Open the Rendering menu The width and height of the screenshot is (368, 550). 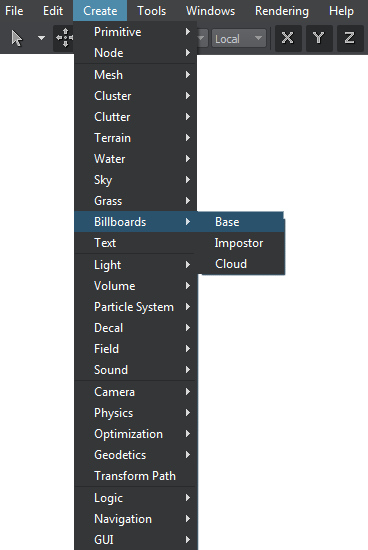[282, 11]
